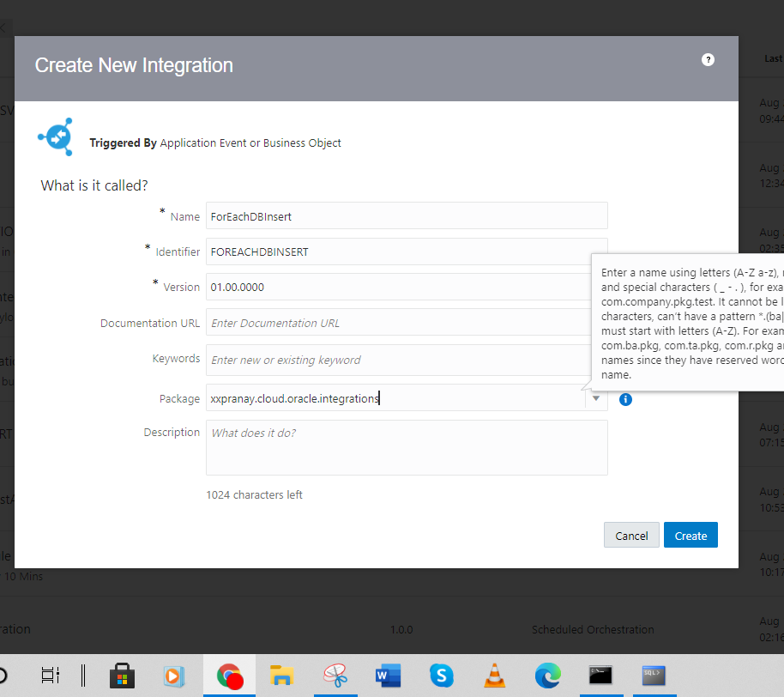Cancel the new integration dialog

coord(631,535)
